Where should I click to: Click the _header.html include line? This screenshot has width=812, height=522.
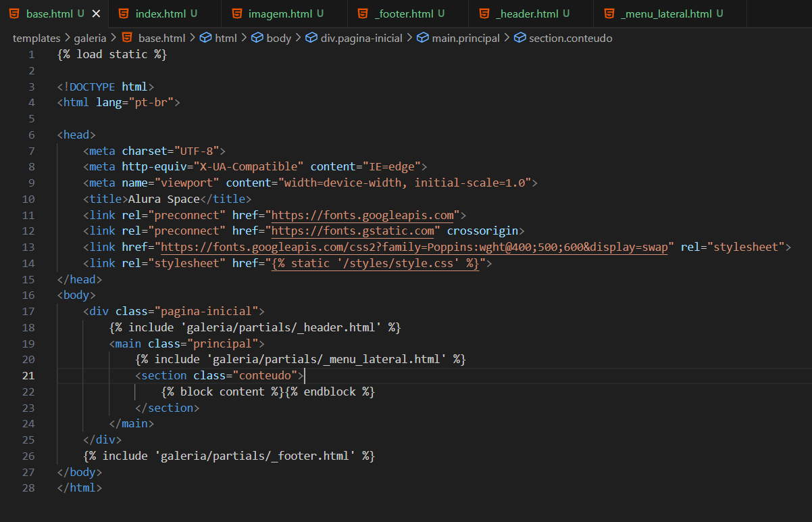[x=255, y=328]
